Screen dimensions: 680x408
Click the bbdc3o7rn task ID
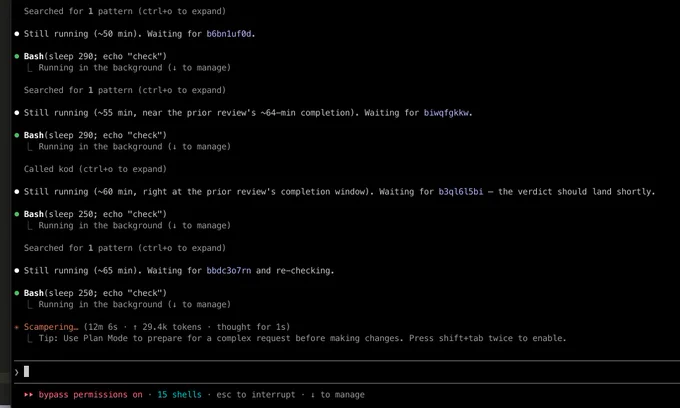(x=229, y=271)
